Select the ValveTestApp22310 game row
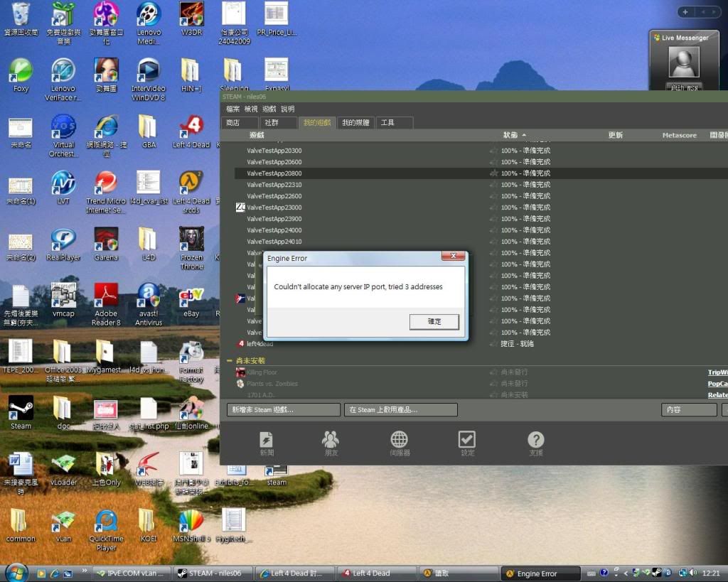Image resolution: width=728 pixels, height=582 pixels. tap(274, 185)
